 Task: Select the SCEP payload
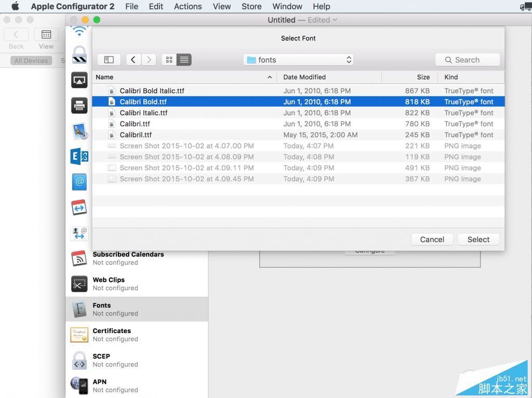click(x=137, y=360)
